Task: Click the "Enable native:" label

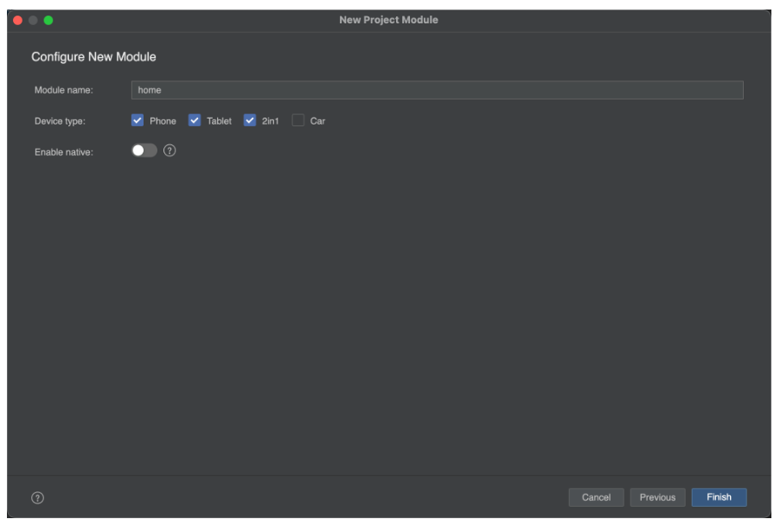Action: pos(64,152)
